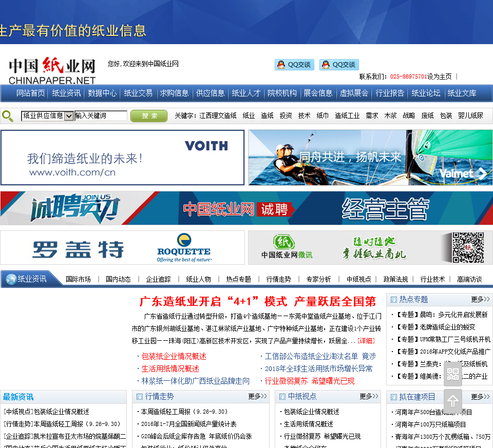493x448 pixels.
Task: Open the Valmet sailing advertisement banner
Action: tap(370, 158)
